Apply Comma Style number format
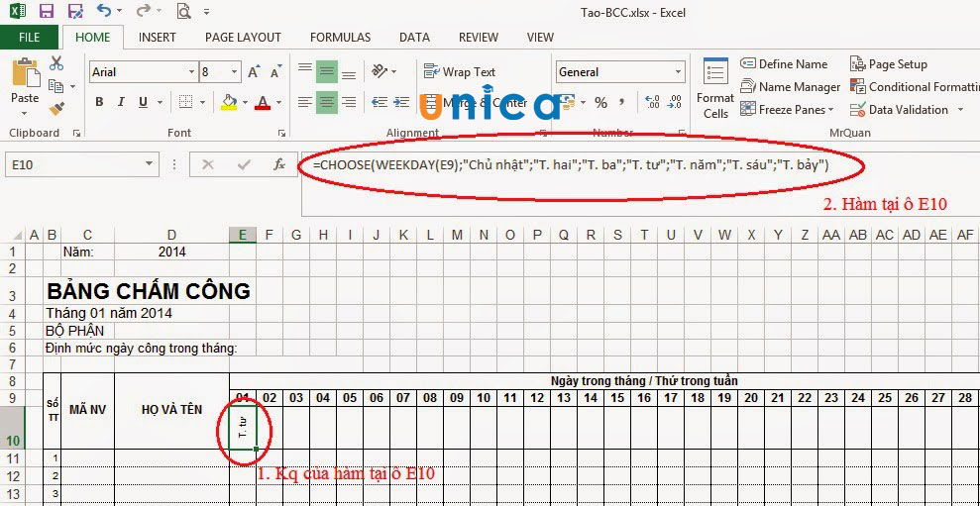 click(x=621, y=102)
